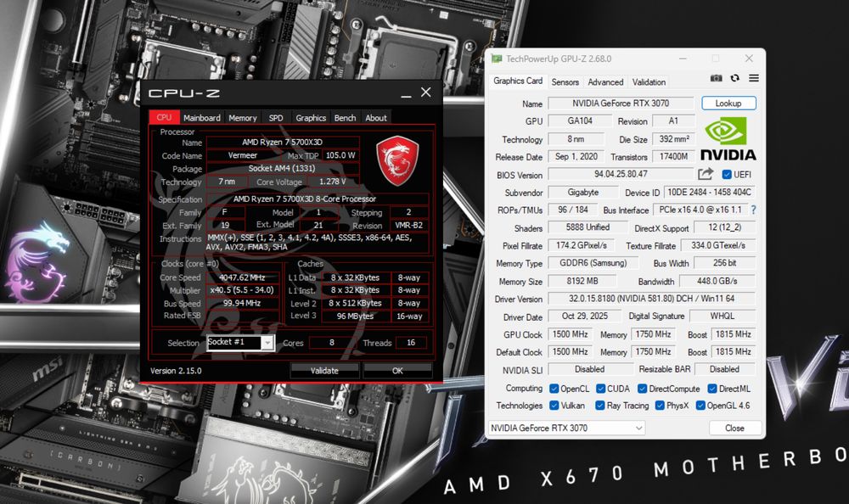
Task: Close the GPU-Z window with X
Action: (749, 58)
